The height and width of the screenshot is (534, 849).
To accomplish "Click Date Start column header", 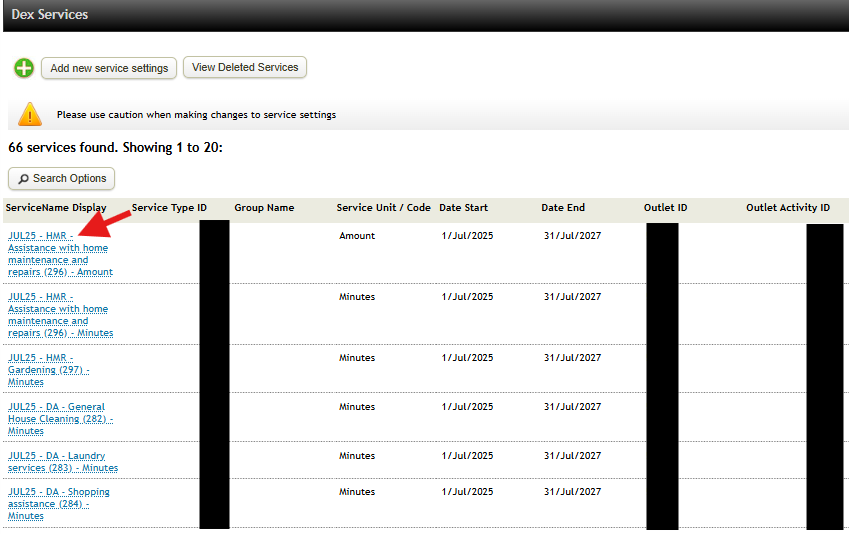I will [463, 207].
